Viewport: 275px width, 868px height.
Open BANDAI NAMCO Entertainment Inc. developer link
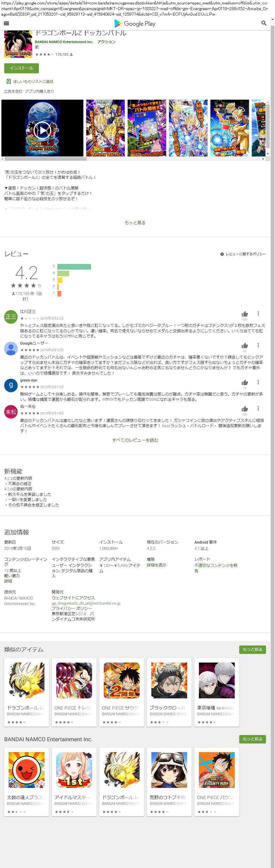pyautogui.click(x=64, y=42)
